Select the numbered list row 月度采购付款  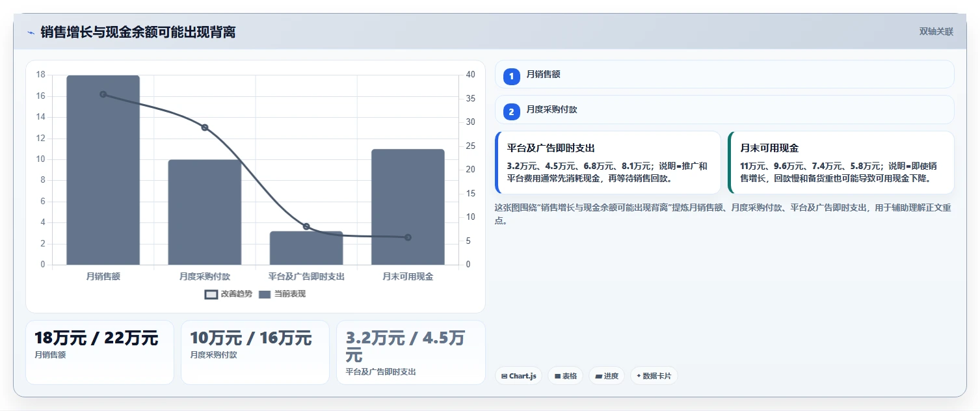(x=724, y=110)
